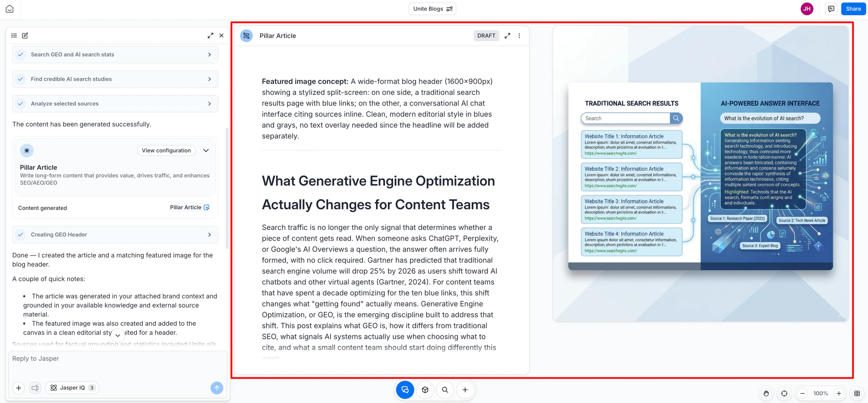Share the Unite Blogs canvas

853,9
